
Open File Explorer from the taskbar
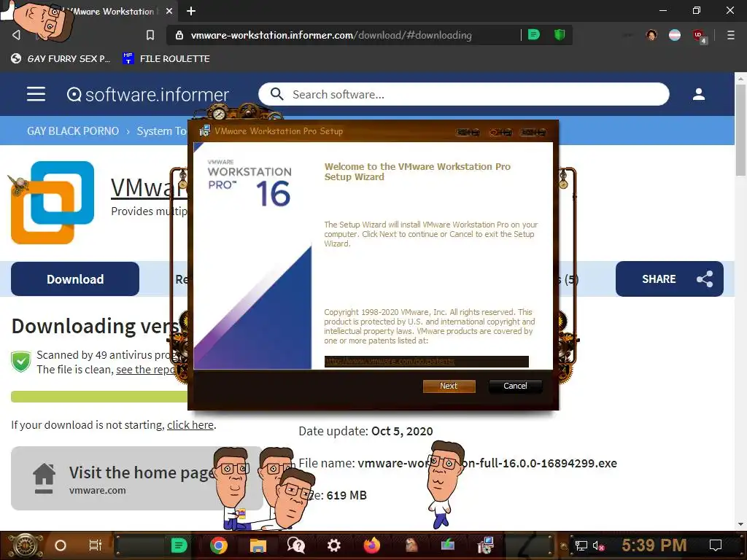(258, 545)
